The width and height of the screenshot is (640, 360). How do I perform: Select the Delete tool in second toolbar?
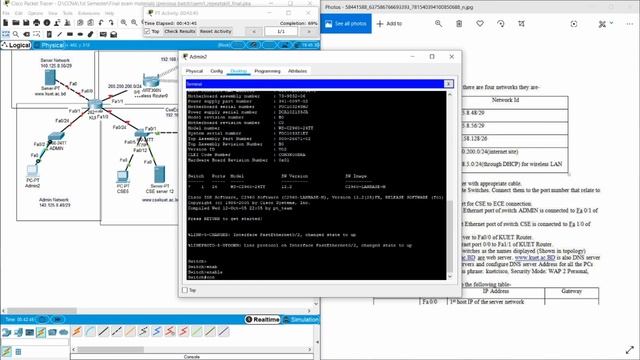click(x=27, y=34)
